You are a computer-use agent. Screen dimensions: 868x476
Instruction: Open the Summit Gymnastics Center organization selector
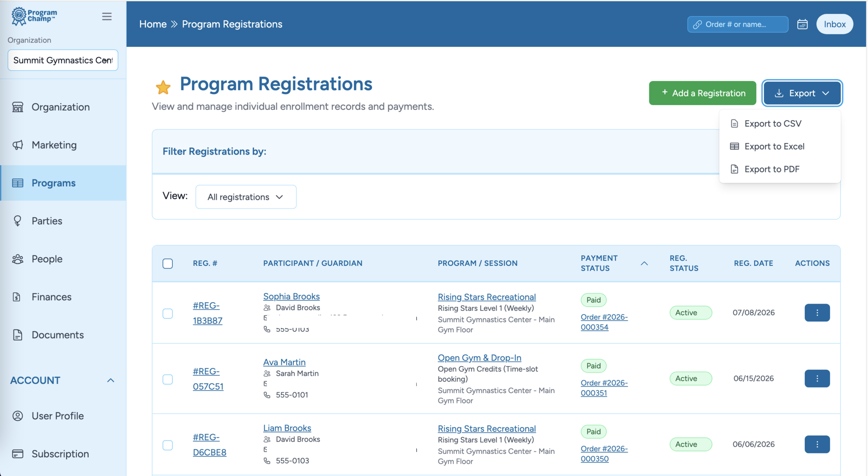(63, 60)
